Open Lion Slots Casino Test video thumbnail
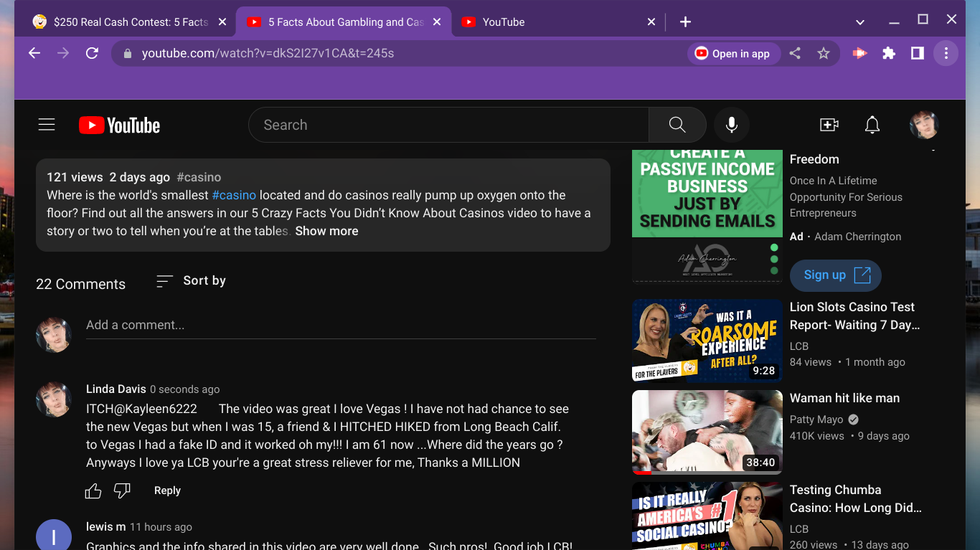 (x=707, y=341)
